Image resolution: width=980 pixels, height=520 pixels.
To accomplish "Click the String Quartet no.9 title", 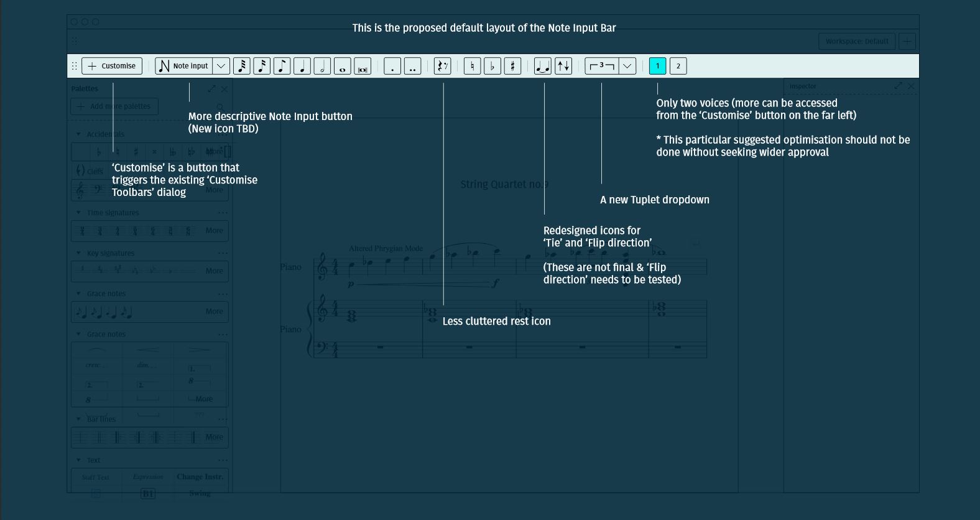I will coord(504,185).
